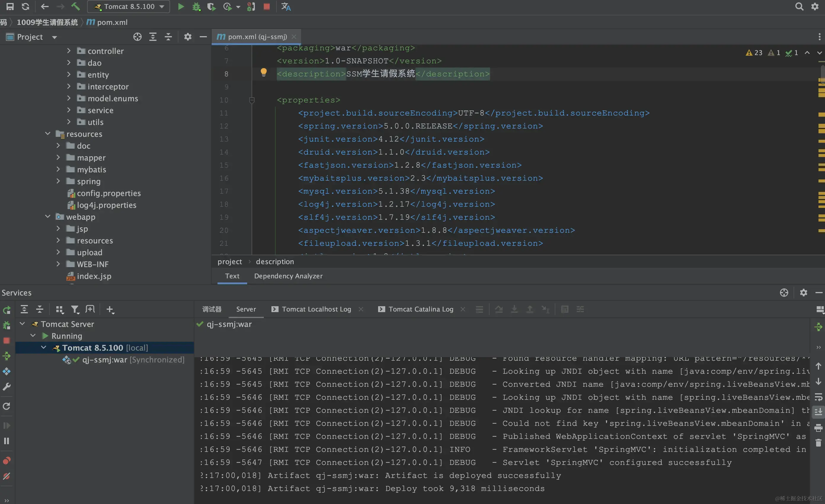Viewport: 825px width, 504px height.
Task: Click Group By icon in Services toolbar
Action: (60, 309)
